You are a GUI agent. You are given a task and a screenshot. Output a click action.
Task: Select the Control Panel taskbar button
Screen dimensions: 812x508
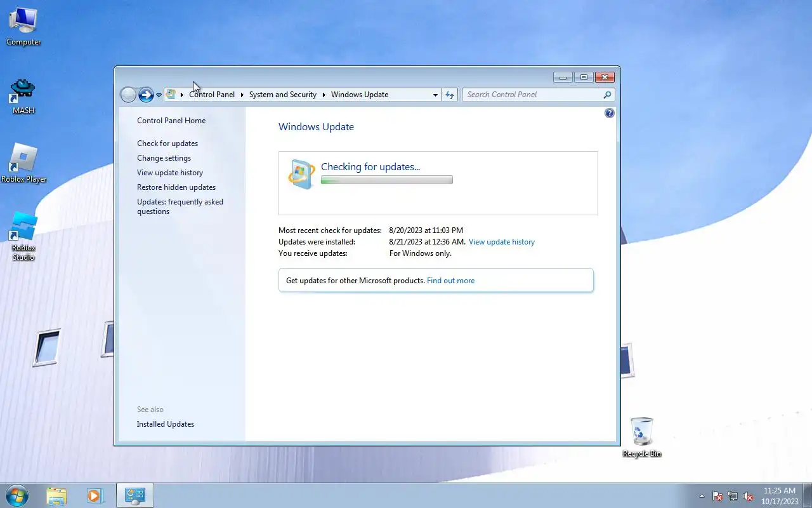pos(135,496)
